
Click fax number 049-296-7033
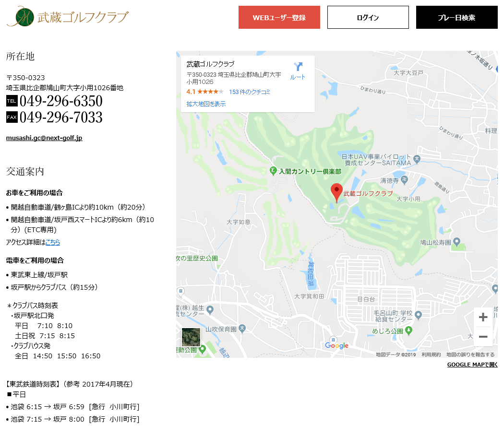tap(61, 117)
